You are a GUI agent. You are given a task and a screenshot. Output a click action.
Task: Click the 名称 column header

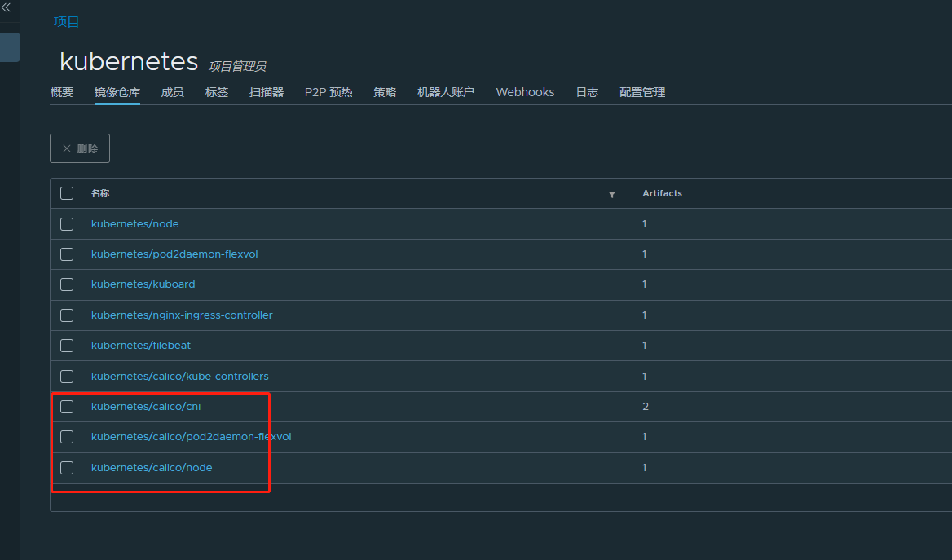[x=100, y=193]
